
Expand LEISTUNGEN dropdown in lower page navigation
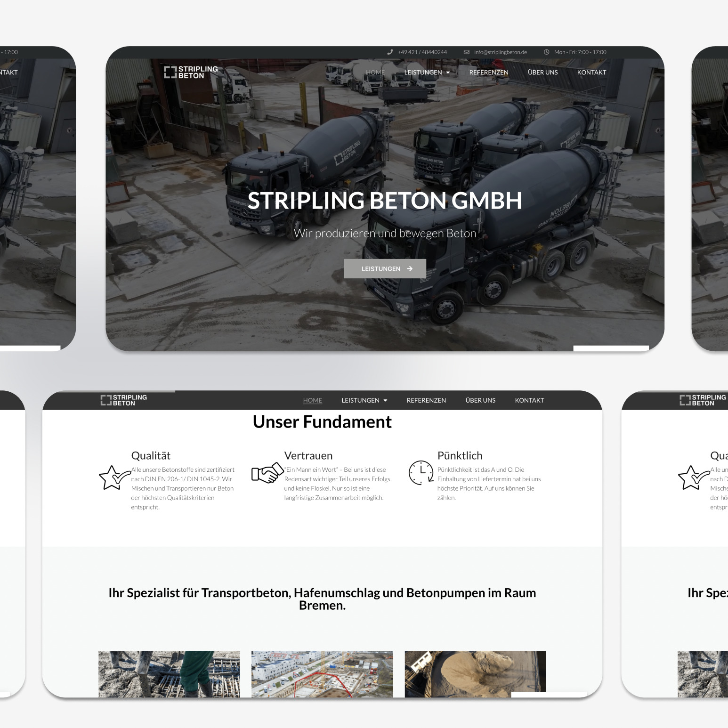[364, 400]
